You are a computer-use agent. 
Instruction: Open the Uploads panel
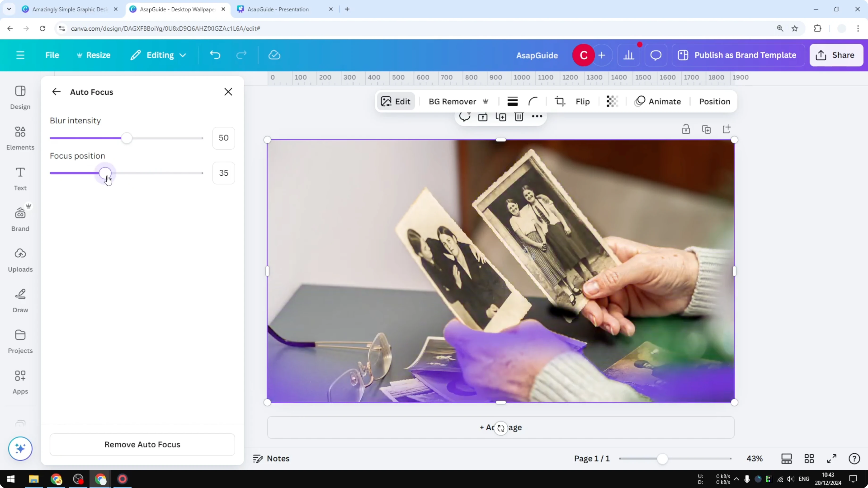pyautogui.click(x=20, y=259)
